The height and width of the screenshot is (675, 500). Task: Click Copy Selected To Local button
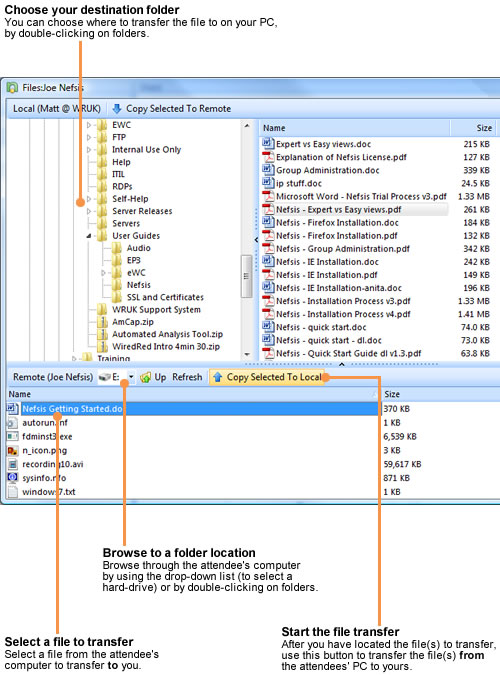(x=267, y=377)
